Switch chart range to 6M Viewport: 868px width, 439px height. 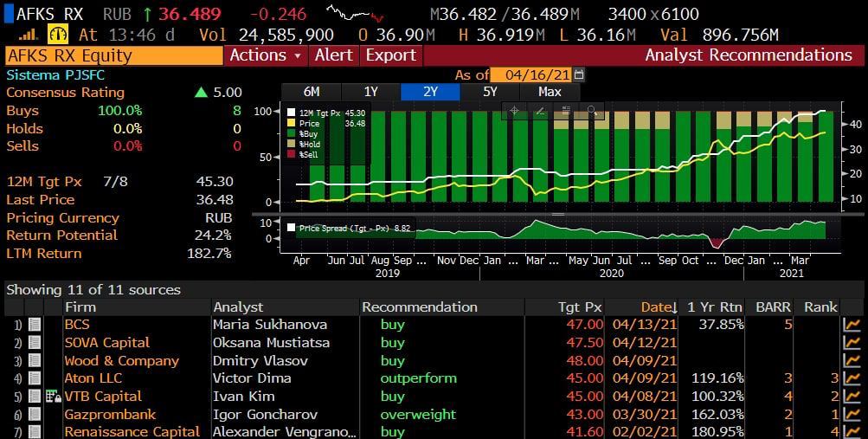(312, 92)
